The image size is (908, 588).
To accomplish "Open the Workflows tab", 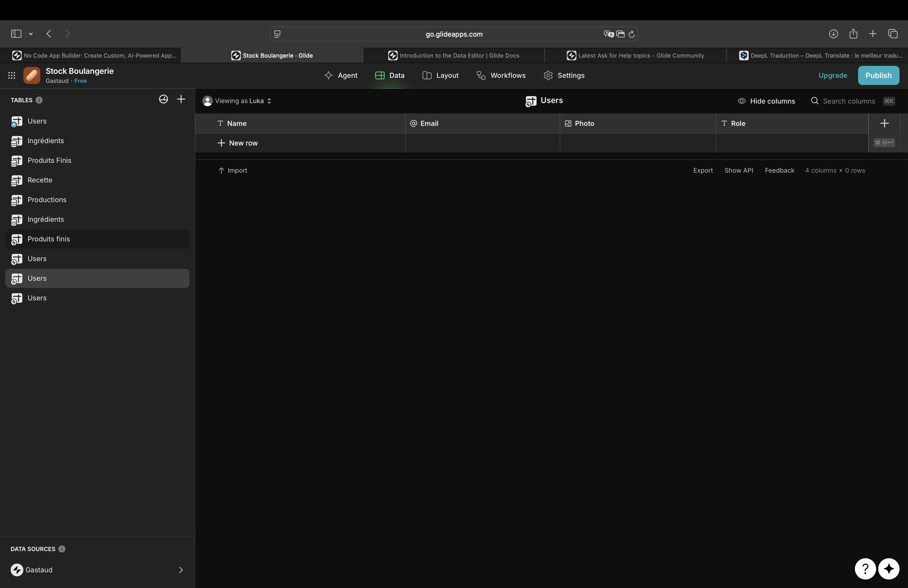I will coord(501,75).
